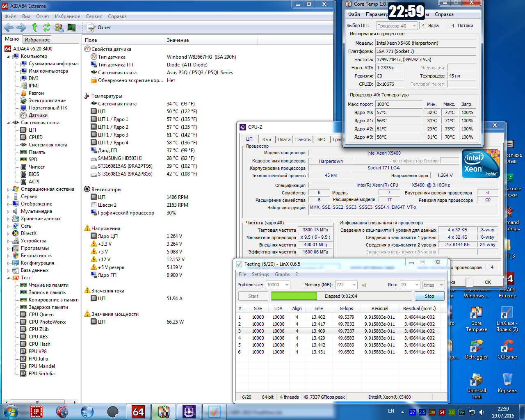Collapse the Компьютер tree node
Viewport: 525px width, 420px height.
pyautogui.click(x=8, y=57)
